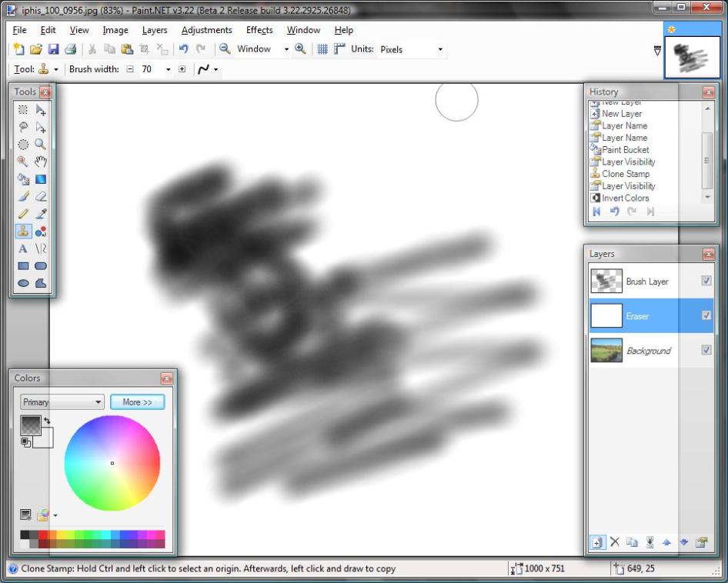Click Invert Colors in History list
The width and height of the screenshot is (728, 583).
click(625, 198)
